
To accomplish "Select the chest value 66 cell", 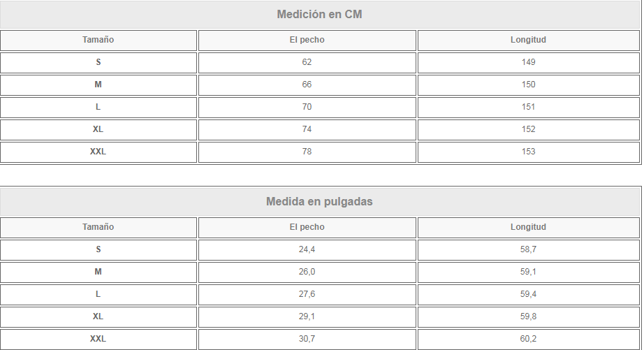I will 307,85.
